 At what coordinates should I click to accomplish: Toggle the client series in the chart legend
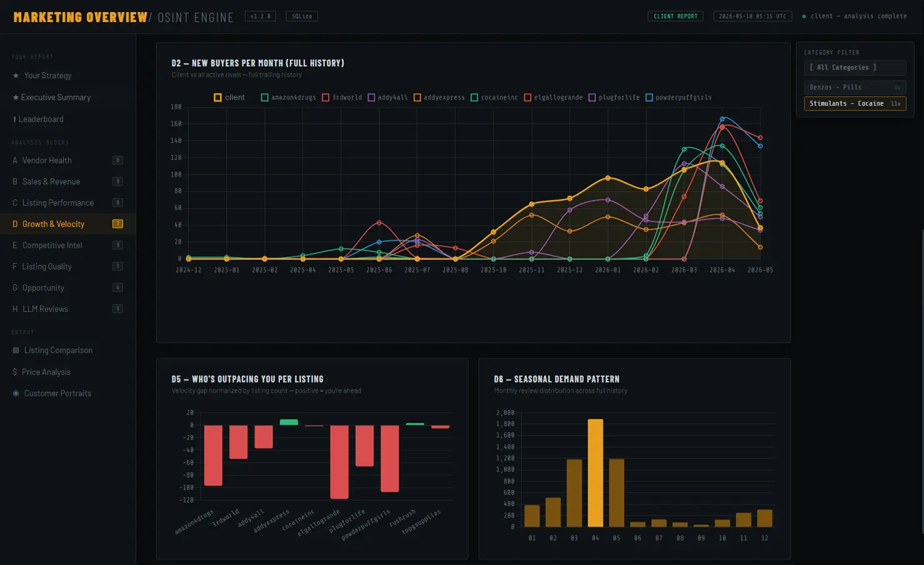[229, 97]
